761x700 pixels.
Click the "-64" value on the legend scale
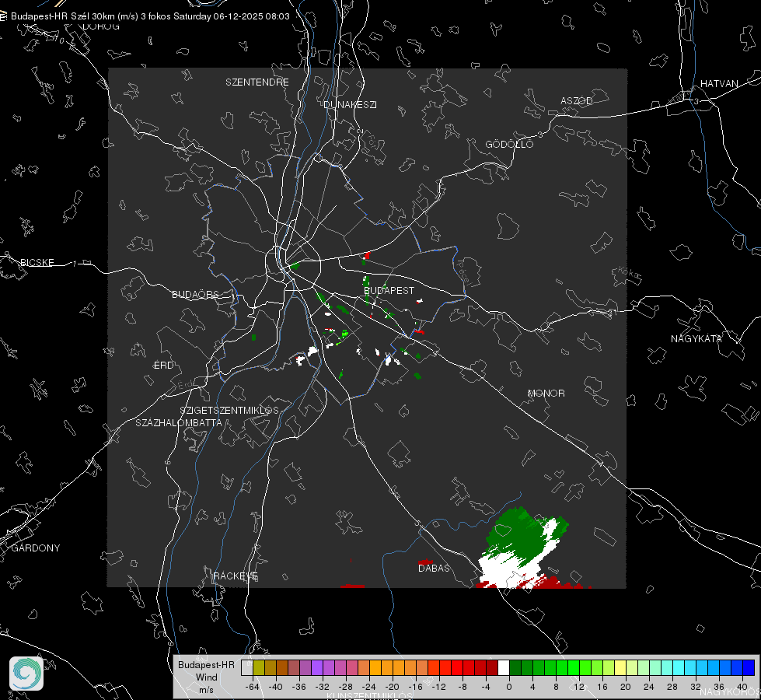tap(253, 687)
